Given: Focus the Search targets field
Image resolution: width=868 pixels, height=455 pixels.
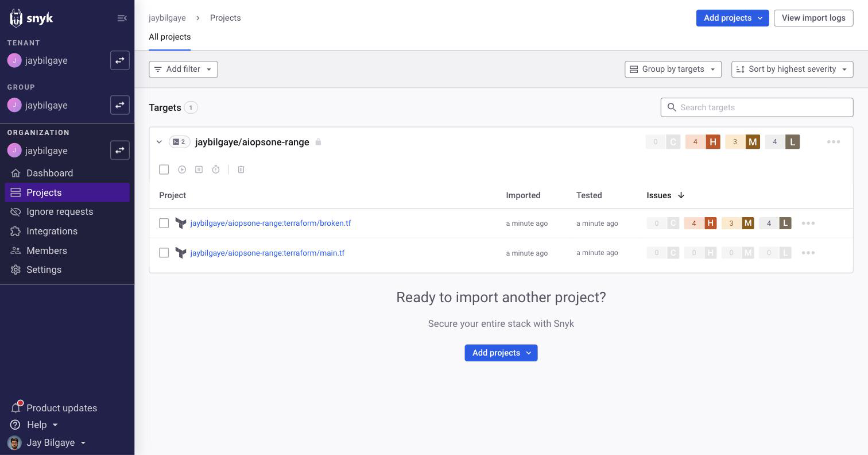Looking at the screenshot, I should [x=757, y=107].
